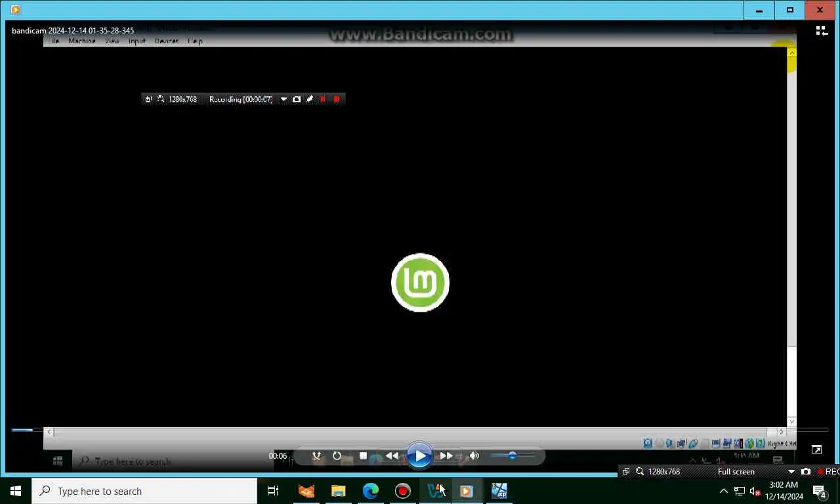Open Task View from the taskbar

273,491
